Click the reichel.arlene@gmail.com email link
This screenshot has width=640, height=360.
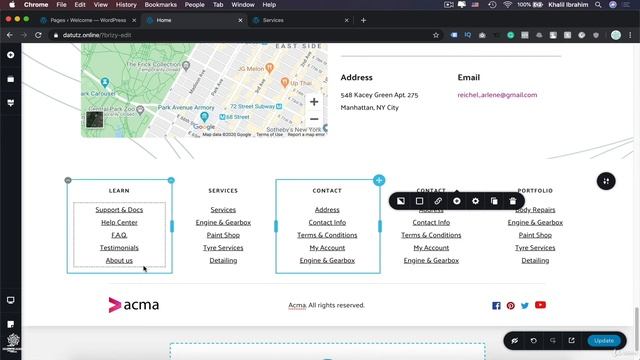497,95
